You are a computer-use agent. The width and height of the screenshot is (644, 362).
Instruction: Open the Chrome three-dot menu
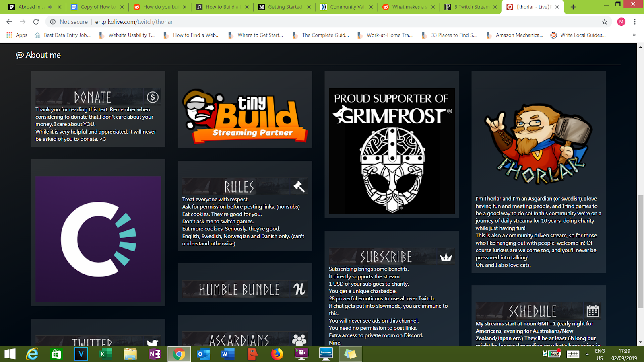pos(635,22)
